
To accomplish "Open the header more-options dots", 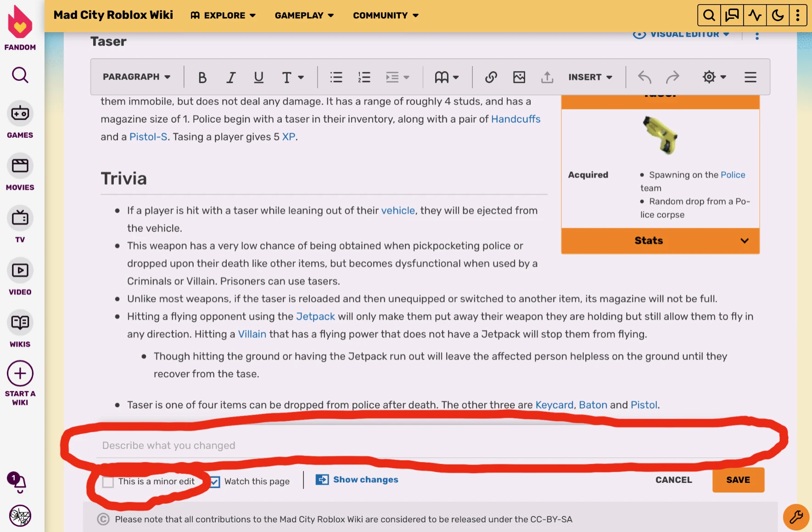I will click(x=798, y=16).
